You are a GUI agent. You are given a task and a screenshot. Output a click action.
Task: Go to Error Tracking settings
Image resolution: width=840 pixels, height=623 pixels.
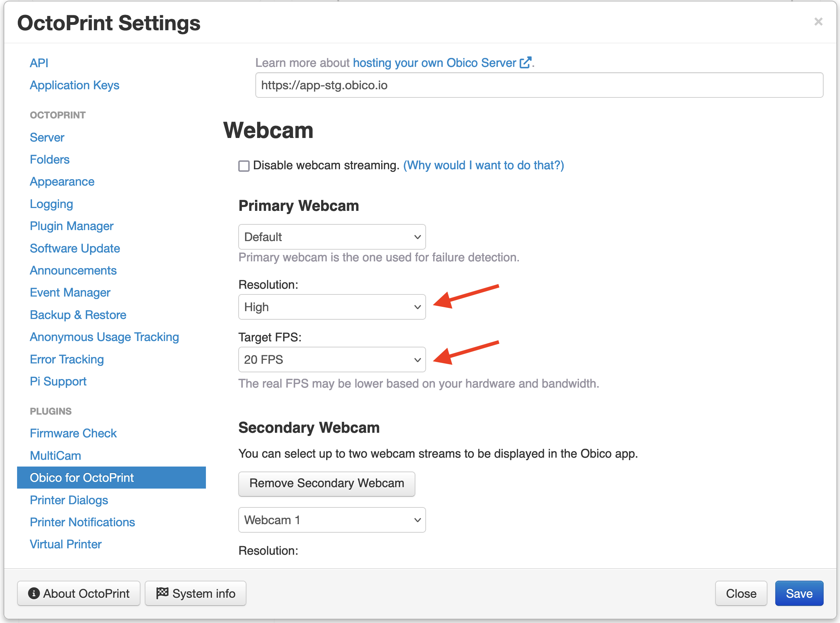tap(67, 360)
